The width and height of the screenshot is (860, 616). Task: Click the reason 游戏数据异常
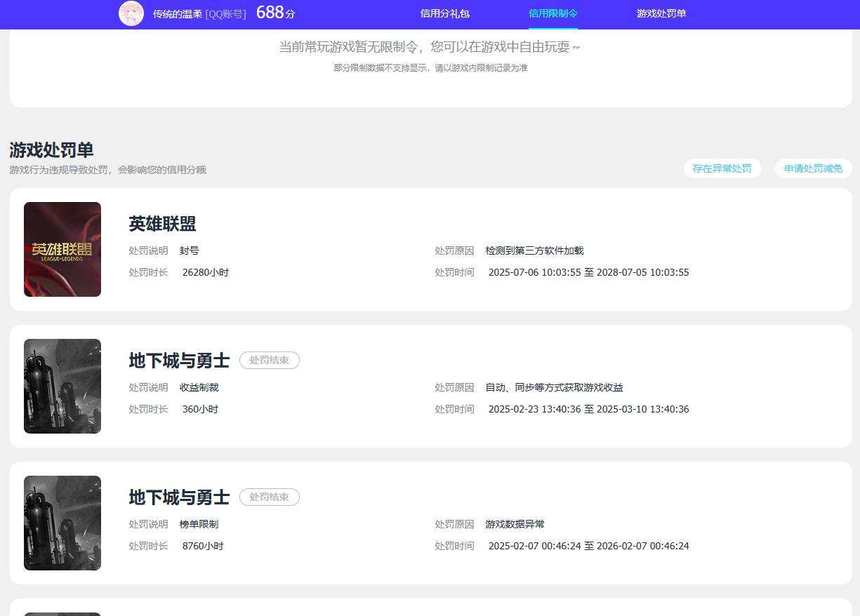tap(515, 524)
